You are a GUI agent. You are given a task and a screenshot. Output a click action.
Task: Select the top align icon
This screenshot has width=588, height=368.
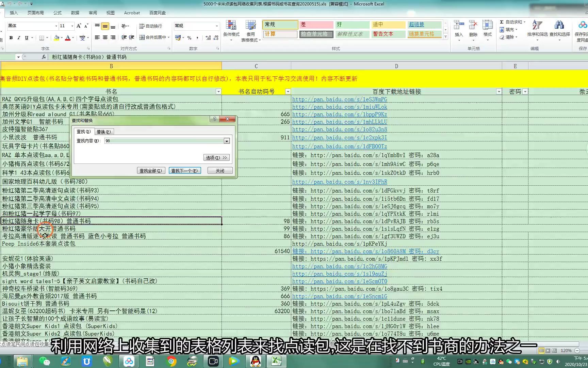97,26
